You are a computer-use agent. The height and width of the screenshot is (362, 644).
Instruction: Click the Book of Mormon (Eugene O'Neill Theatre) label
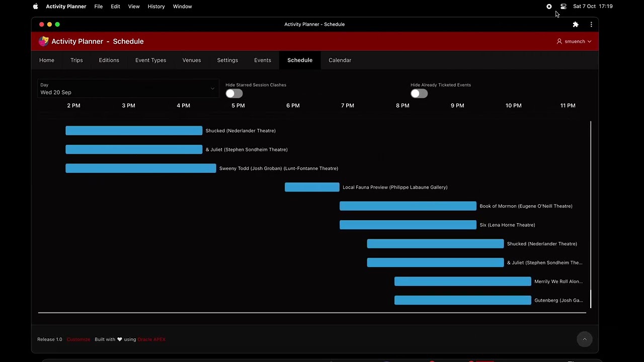(526, 206)
